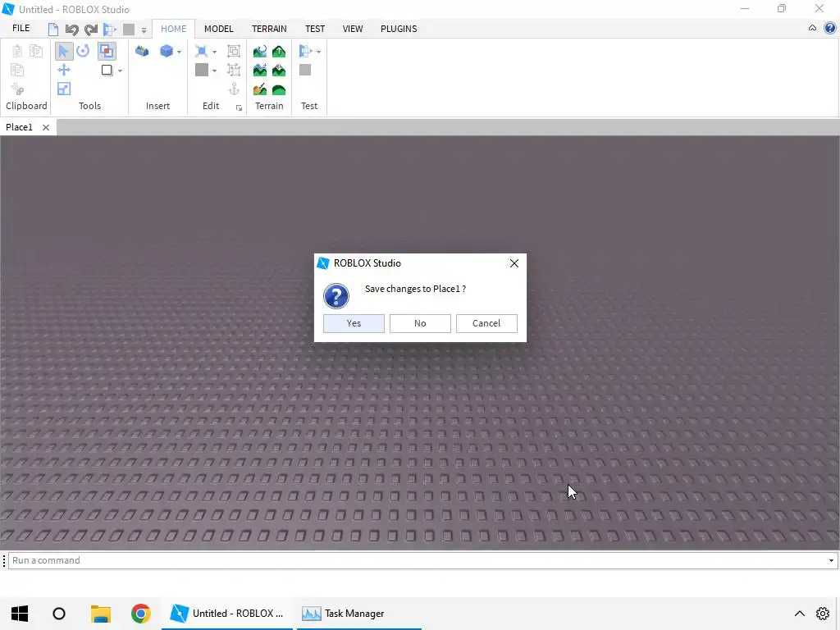Click Yes to save changes

pyautogui.click(x=354, y=323)
